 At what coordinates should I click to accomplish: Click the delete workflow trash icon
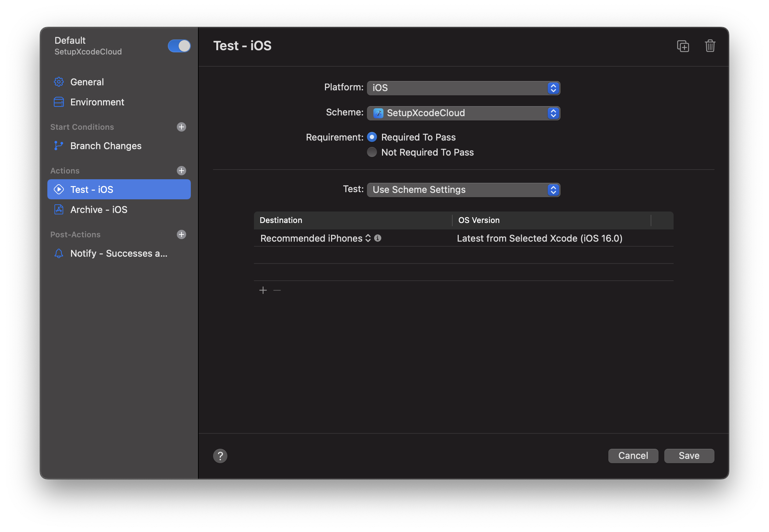click(x=711, y=46)
